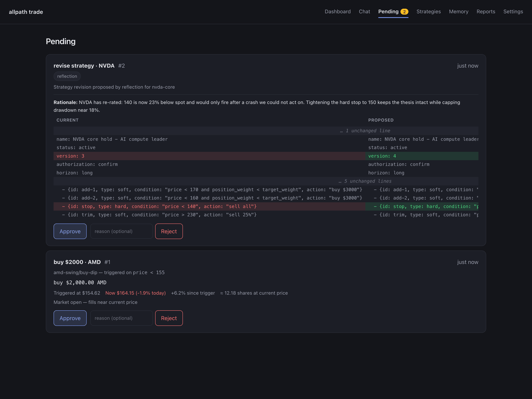Click the '#2' request number
Viewport: 532px width, 399px height.
(122, 66)
